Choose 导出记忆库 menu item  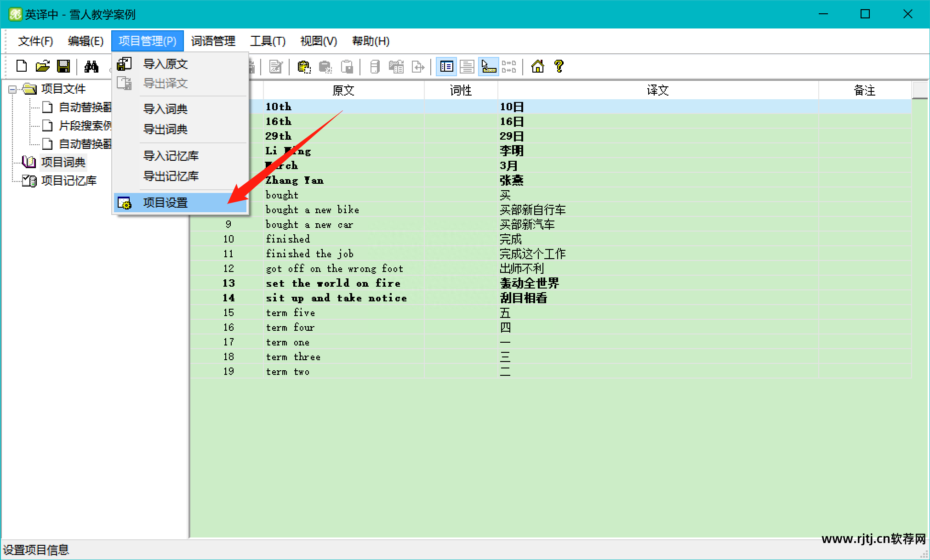point(171,176)
